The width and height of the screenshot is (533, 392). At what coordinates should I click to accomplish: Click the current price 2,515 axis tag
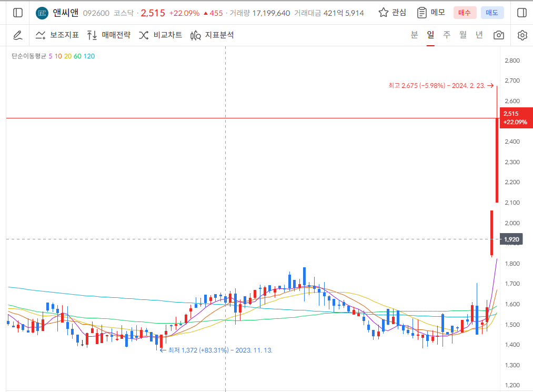(x=516, y=118)
